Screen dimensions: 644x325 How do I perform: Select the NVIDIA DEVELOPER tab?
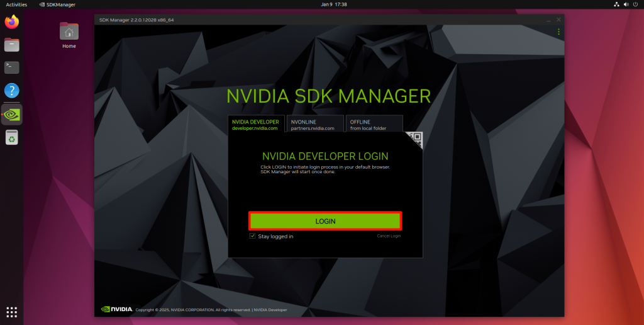pos(256,125)
